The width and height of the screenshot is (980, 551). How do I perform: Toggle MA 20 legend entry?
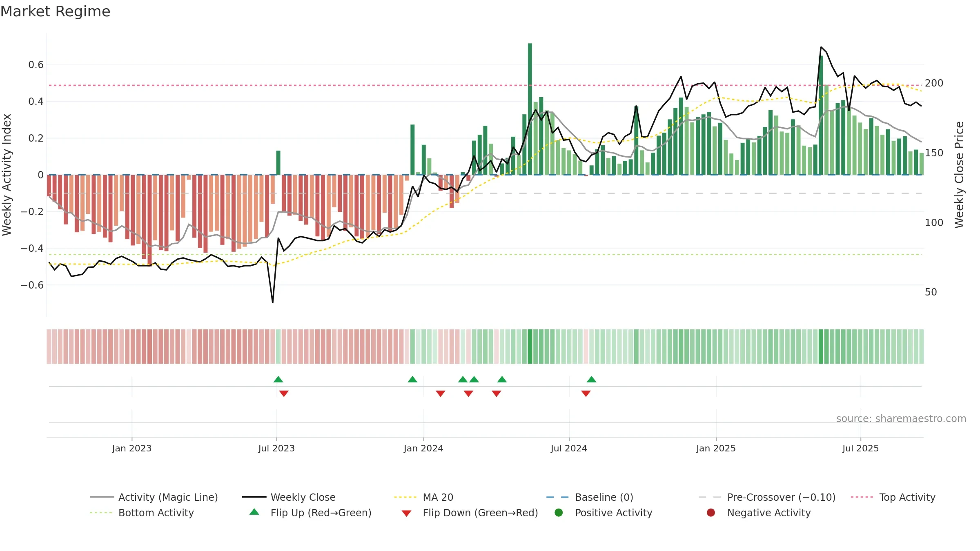pyautogui.click(x=423, y=497)
